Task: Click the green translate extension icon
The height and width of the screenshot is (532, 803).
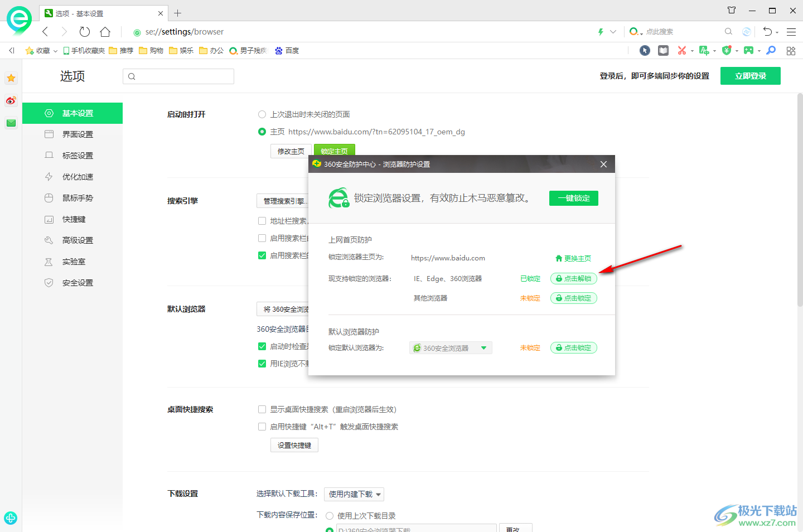Action: [704, 51]
